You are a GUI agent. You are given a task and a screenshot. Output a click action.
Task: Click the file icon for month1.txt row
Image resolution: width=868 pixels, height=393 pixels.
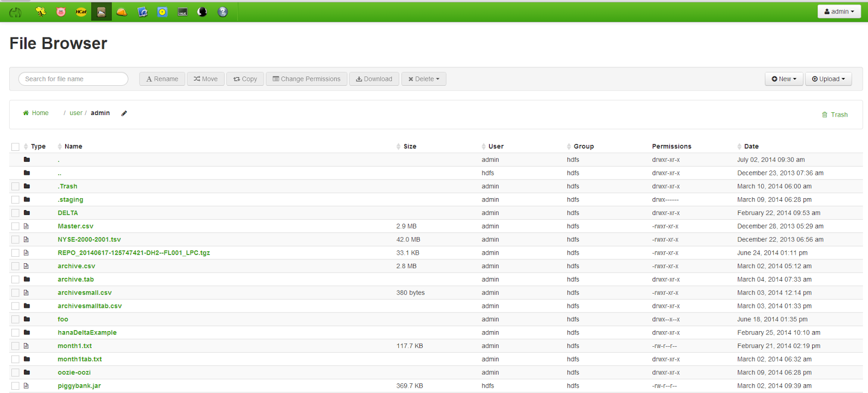pos(26,346)
